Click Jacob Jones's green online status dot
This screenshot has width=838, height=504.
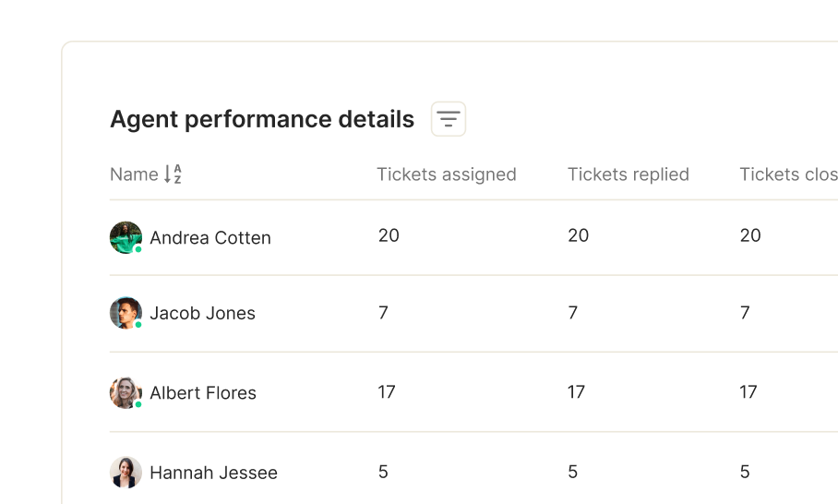point(138,325)
